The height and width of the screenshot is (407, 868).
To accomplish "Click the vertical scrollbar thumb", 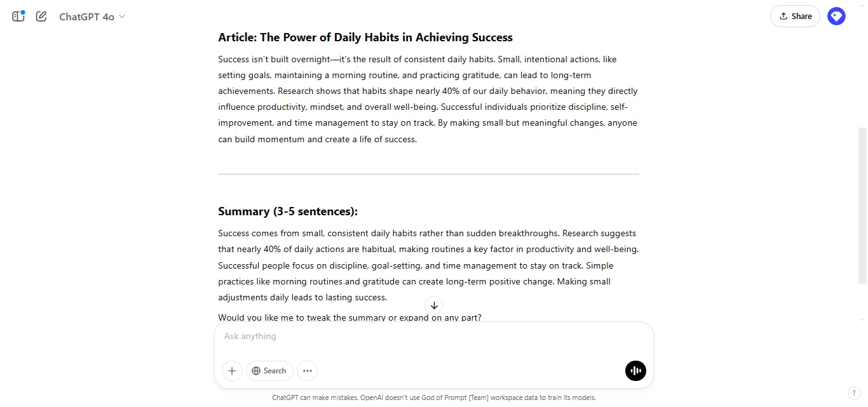I will (862, 205).
